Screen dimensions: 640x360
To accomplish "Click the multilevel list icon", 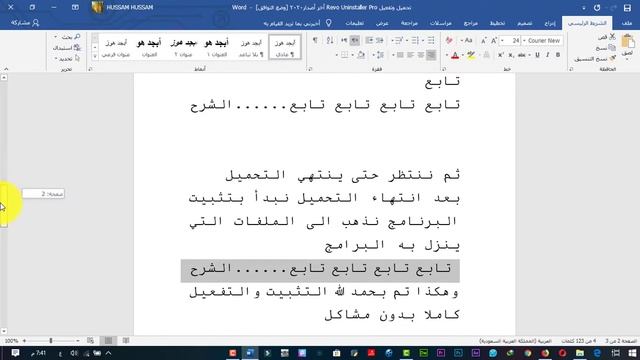I will [x=399, y=40].
